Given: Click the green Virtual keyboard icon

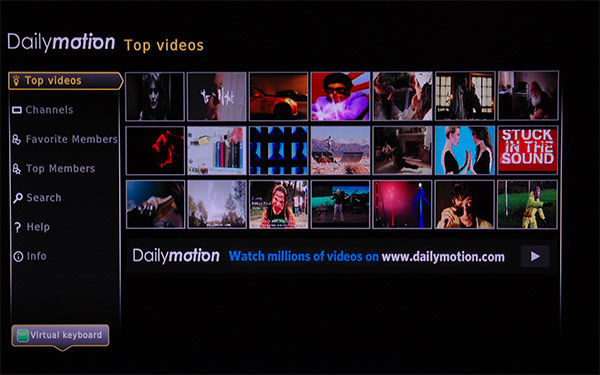Looking at the screenshot, I should pos(23,336).
